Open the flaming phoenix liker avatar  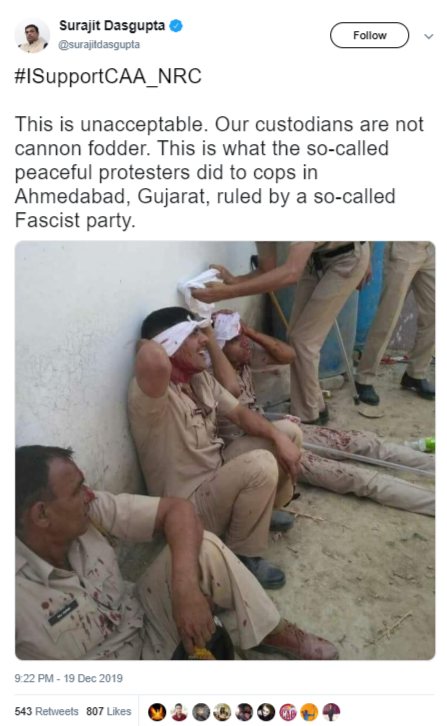157,712
